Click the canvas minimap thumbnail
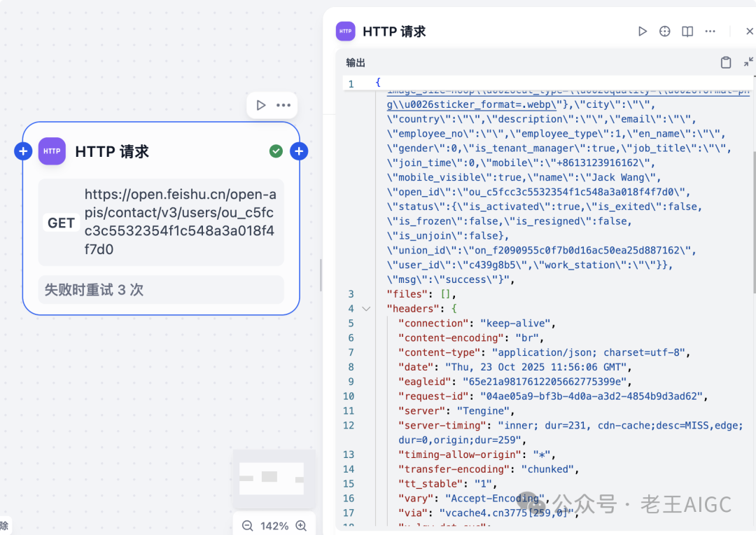This screenshot has width=756, height=535. [274, 478]
